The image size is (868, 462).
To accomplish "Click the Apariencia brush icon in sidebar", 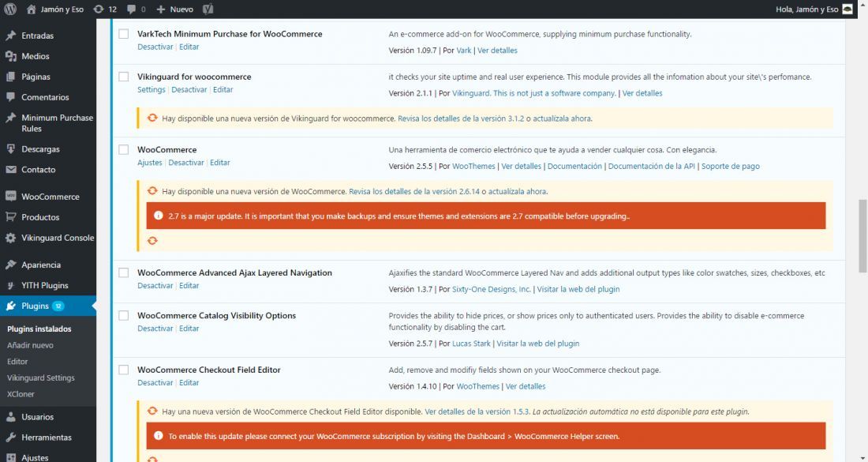I will tap(10, 265).
